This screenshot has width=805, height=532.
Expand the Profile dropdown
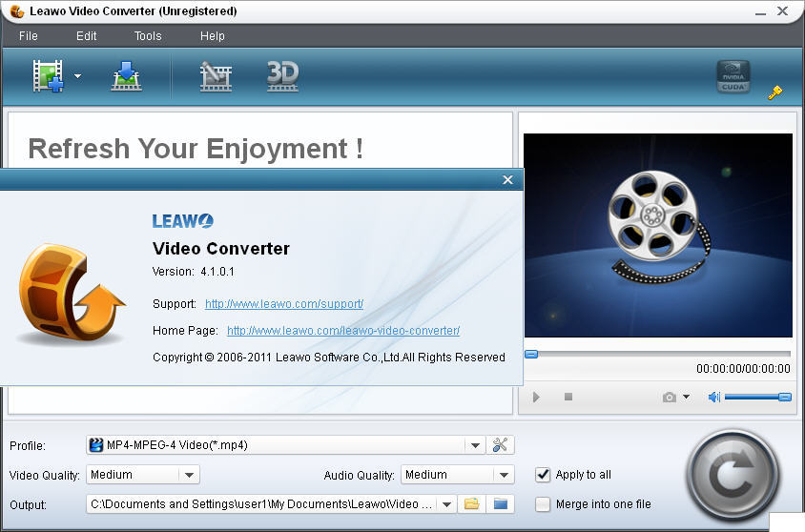pyautogui.click(x=475, y=445)
